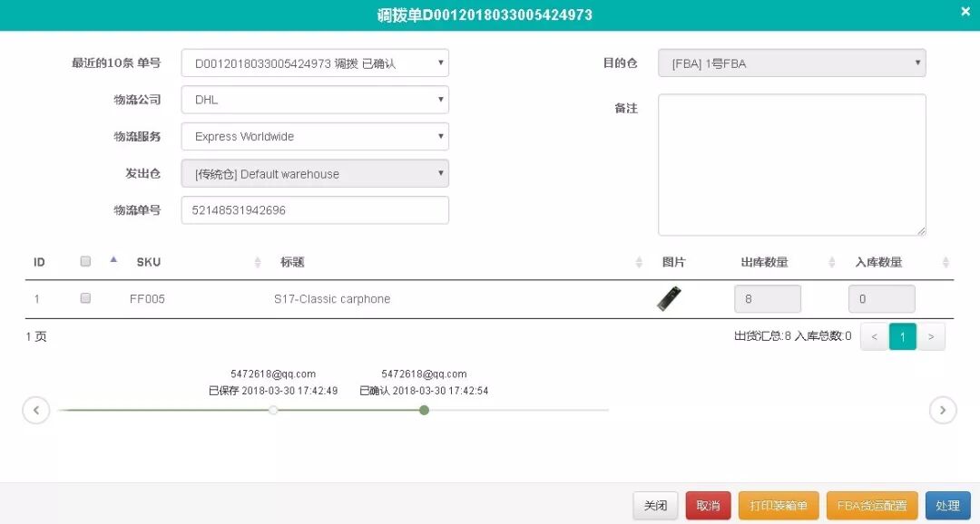Viewport: 980px width, 524px height.
Task: Click the email above the 已确认 marker
Action: pos(425,374)
